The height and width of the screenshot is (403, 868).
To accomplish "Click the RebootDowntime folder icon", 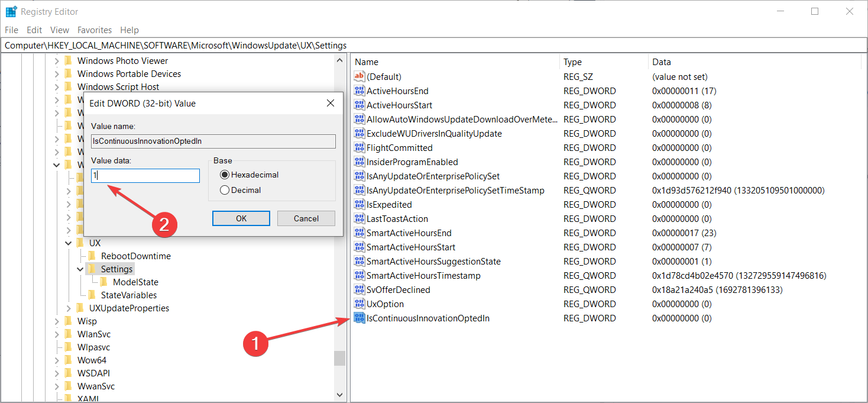I will click(x=92, y=256).
